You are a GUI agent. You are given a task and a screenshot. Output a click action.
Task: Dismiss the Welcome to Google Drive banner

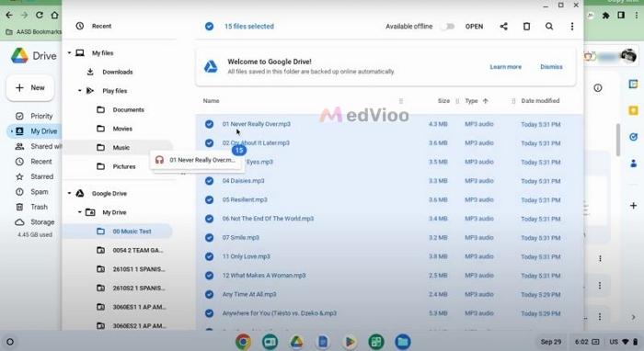(551, 67)
